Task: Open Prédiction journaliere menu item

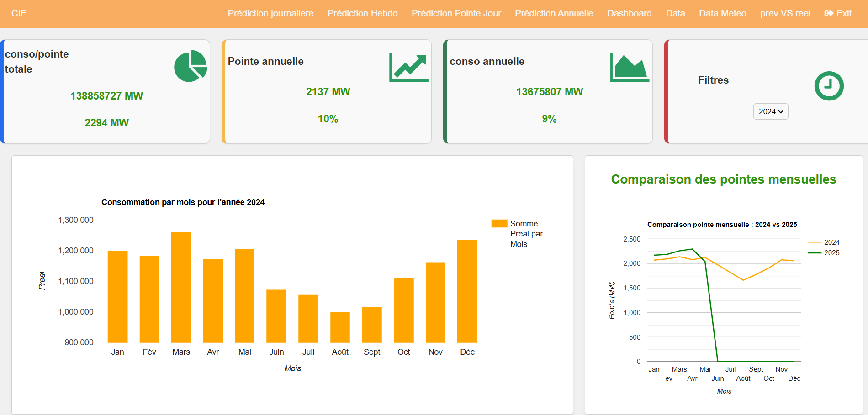Action: (x=270, y=13)
